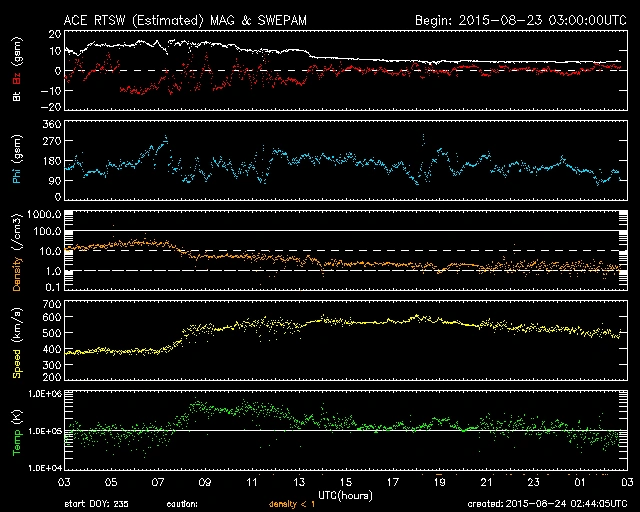This screenshot has width=640, height=512.
Task: Click the UTC(hours) x-axis caption
Action: click(345, 494)
